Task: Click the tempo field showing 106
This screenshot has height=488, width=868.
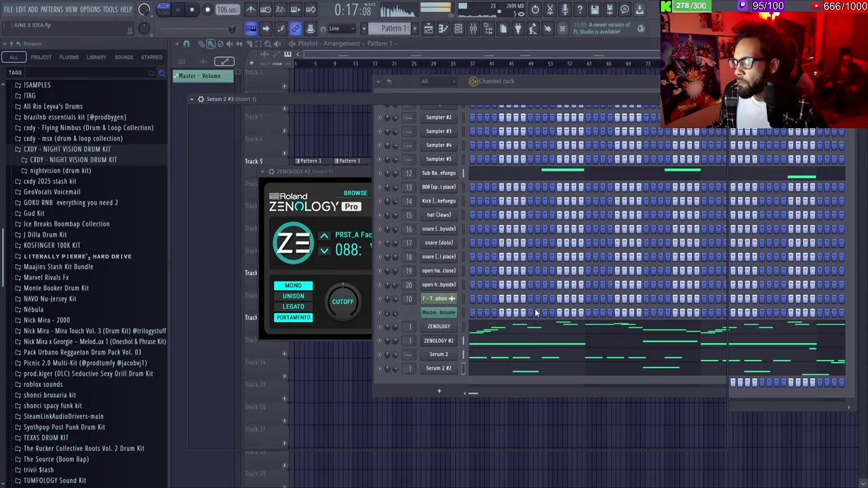Action: click(x=227, y=9)
